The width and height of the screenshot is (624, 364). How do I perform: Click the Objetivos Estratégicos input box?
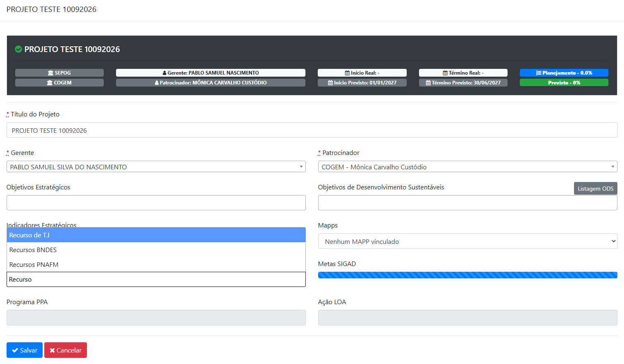pyautogui.click(x=156, y=202)
